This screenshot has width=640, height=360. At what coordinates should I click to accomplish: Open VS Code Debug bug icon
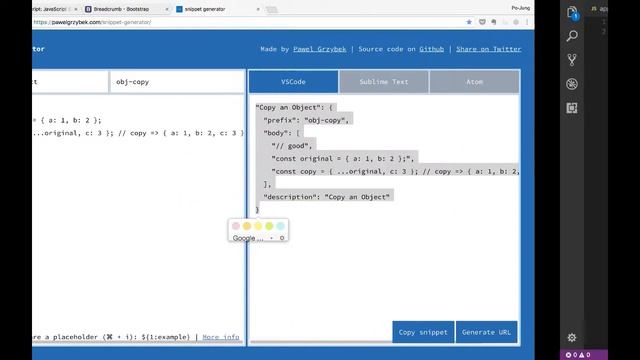click(x=572, y=84)
